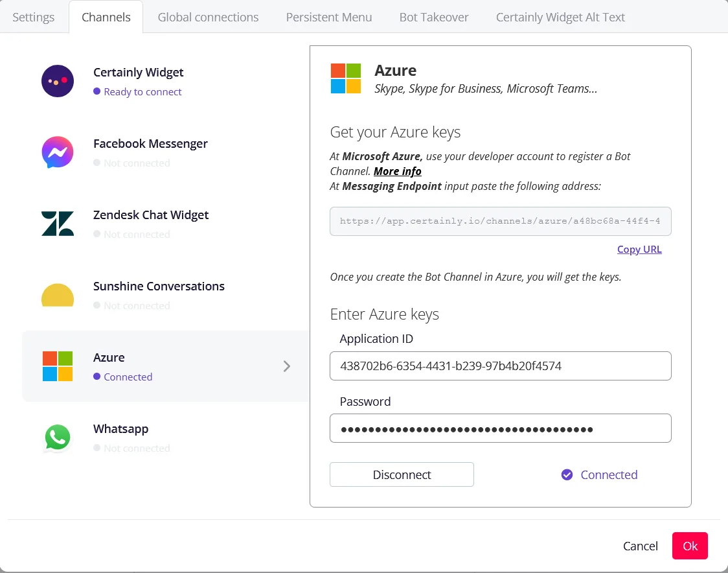Select the Certainly Widget channel name
Screen dimensions: 728x573
pos(139,73)
